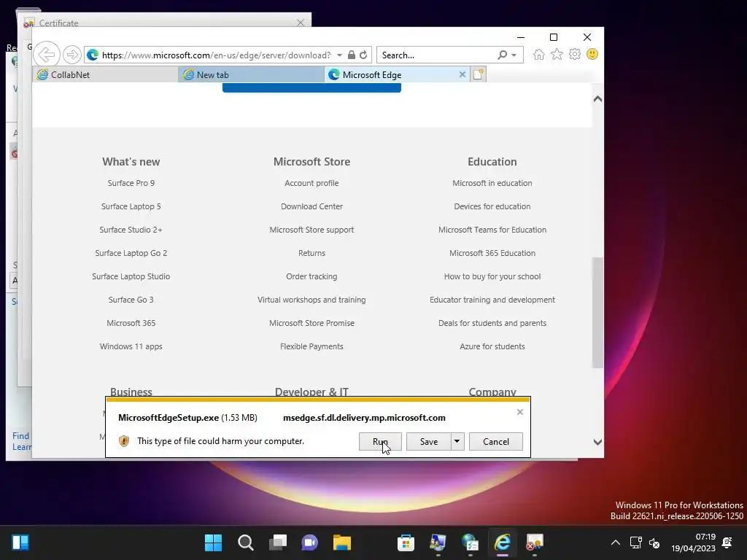Image resolution: width=747 pixels, height=560 pixels.
Task: Open the address bar dropdown arrow
Action: click(339, 55)
